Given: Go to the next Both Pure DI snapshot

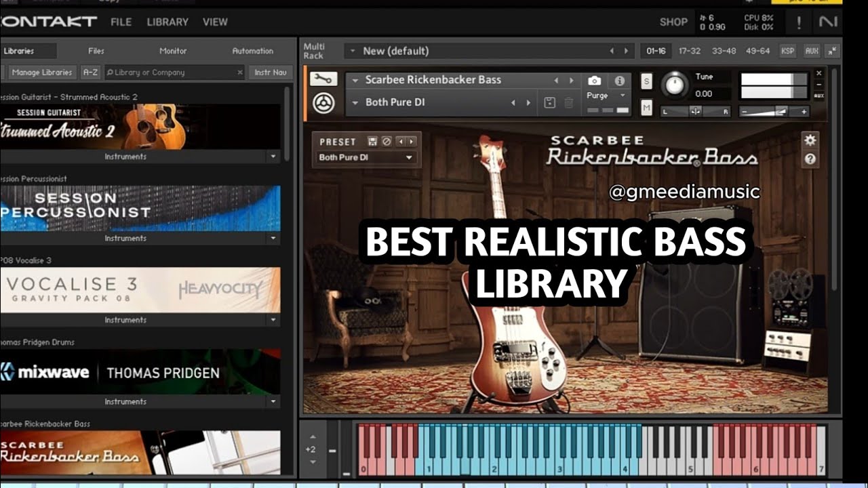Looking at the screenshot, I should click(x=528, y=102).
